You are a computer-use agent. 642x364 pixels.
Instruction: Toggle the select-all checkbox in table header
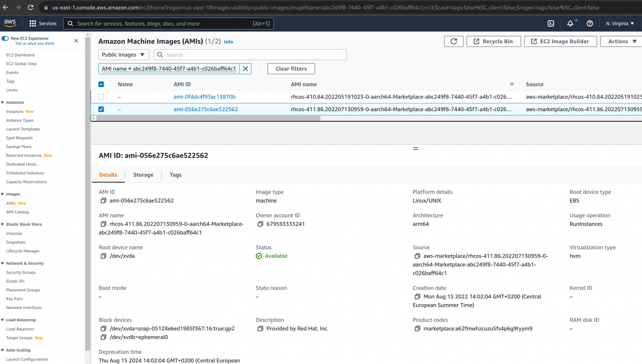101,84
